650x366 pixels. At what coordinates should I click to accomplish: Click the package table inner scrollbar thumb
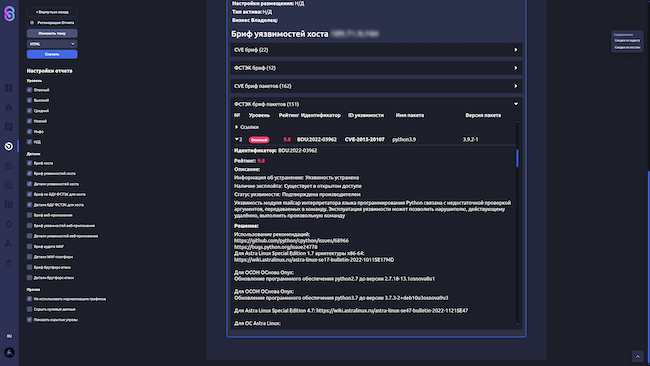point(517,158)
